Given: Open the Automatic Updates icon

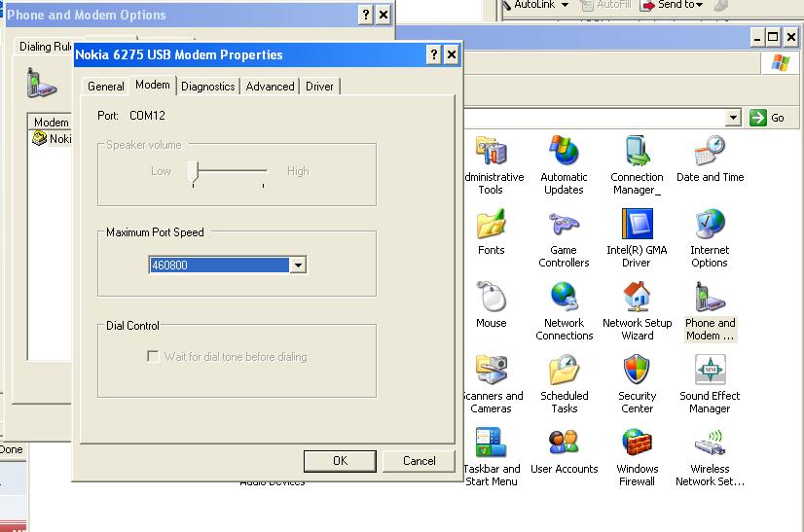Looking at the screenshot, I should click(x=564, y=153).
